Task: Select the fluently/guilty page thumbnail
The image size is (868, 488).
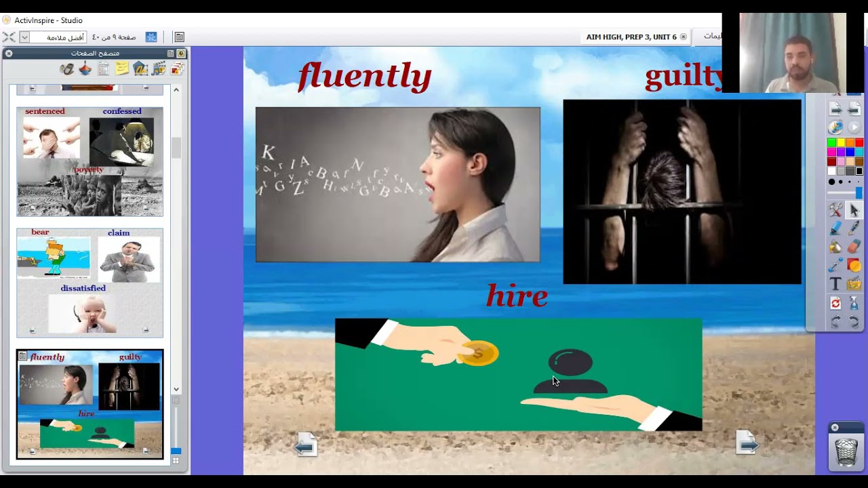Action: [x=90, y=404]
